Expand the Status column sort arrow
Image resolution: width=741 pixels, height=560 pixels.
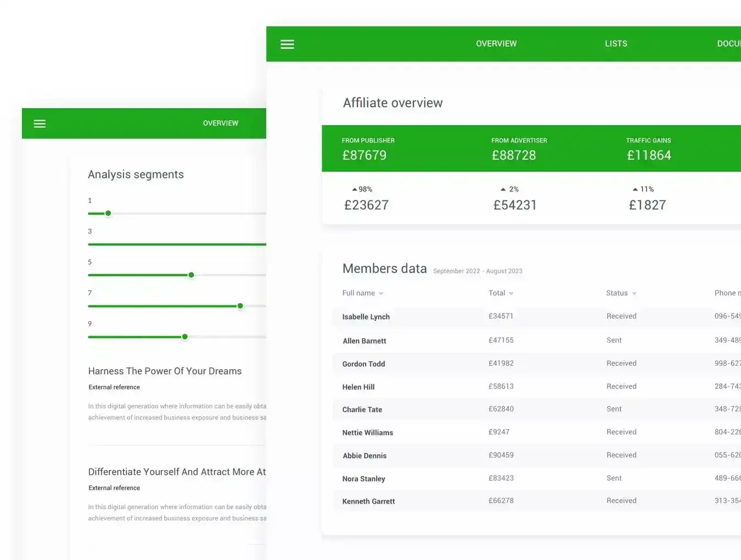pos(634,294)
